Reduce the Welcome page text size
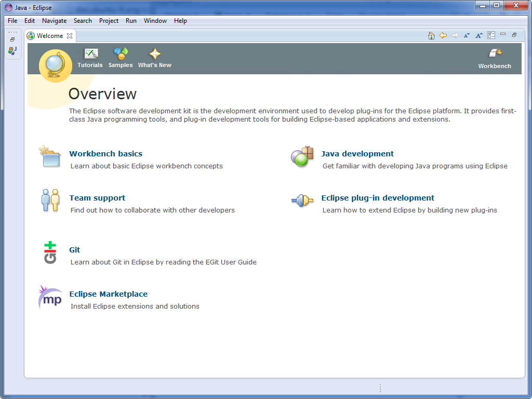532x399 pixels. (x=467, y=35)
